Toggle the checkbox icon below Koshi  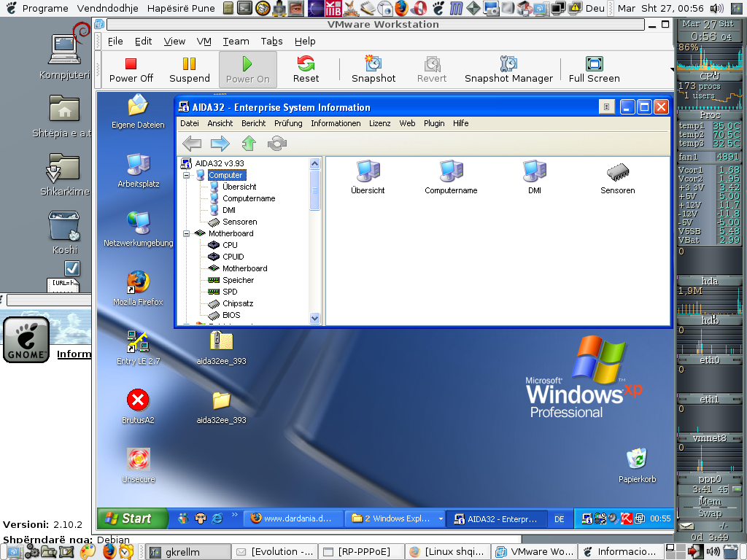click(72, 268)
